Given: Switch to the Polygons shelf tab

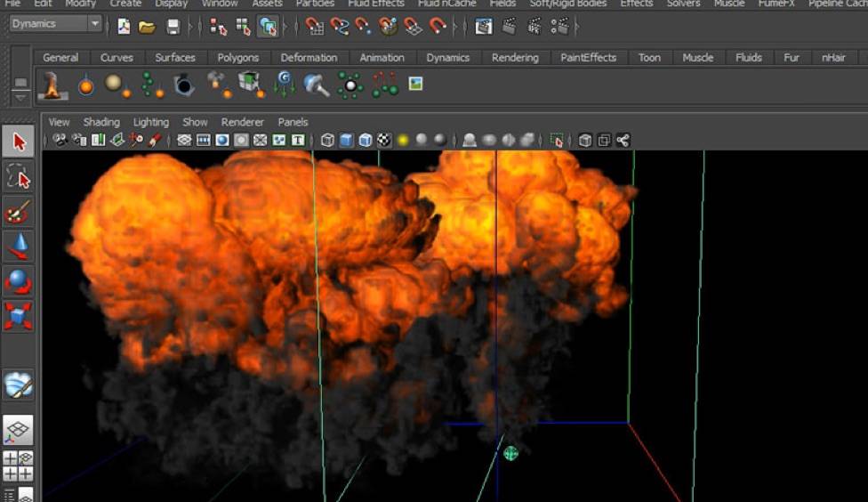Looking at the screenshot, I should tap(237, 58).
